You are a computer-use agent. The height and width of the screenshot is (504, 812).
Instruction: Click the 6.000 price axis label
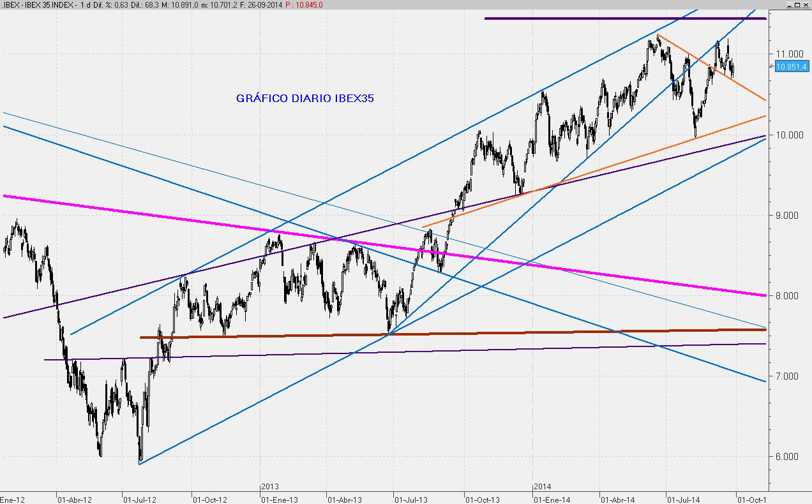click(x=786, y=456)
